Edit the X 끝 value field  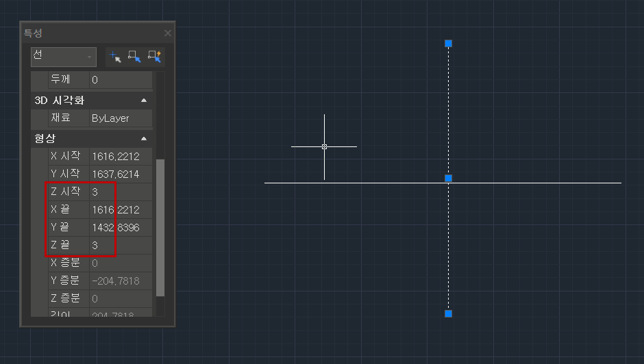[121, 209]
